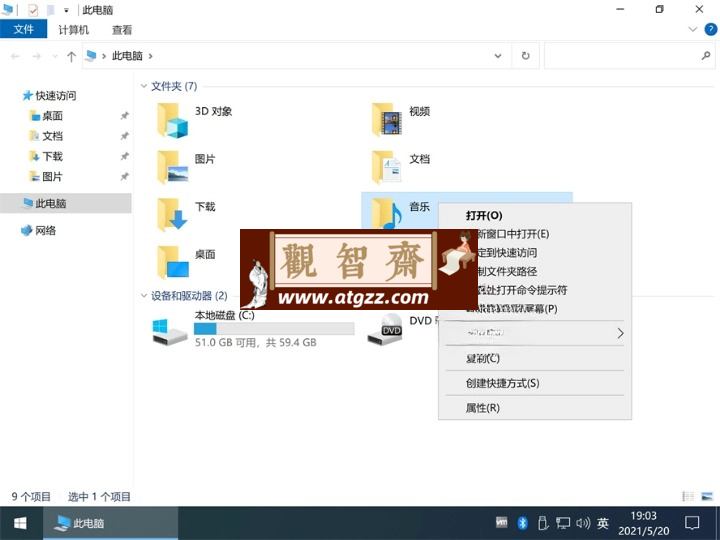Select 下载 in the navigation pane
Viewport: 720px width, 540px height.
(x=46, y=157)
